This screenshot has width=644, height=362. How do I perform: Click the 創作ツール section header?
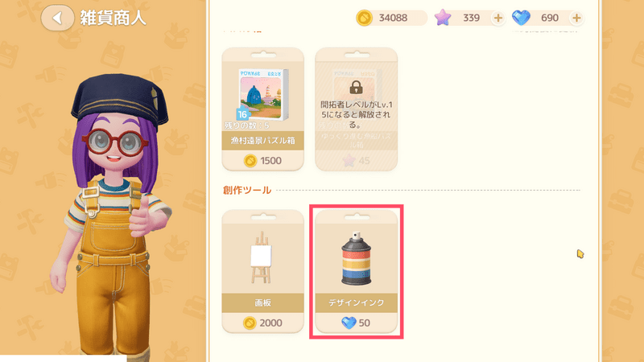tap(247, 190)
